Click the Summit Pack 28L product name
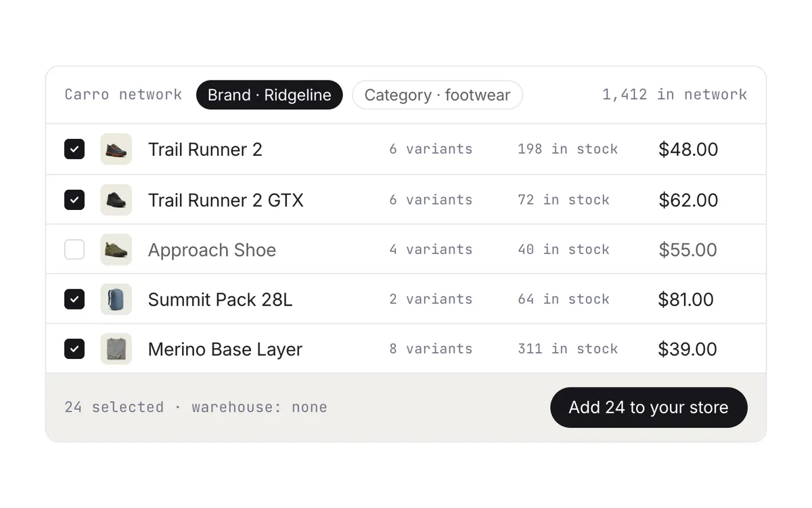Viewport: 812px width, 508px height. (221, 299)
